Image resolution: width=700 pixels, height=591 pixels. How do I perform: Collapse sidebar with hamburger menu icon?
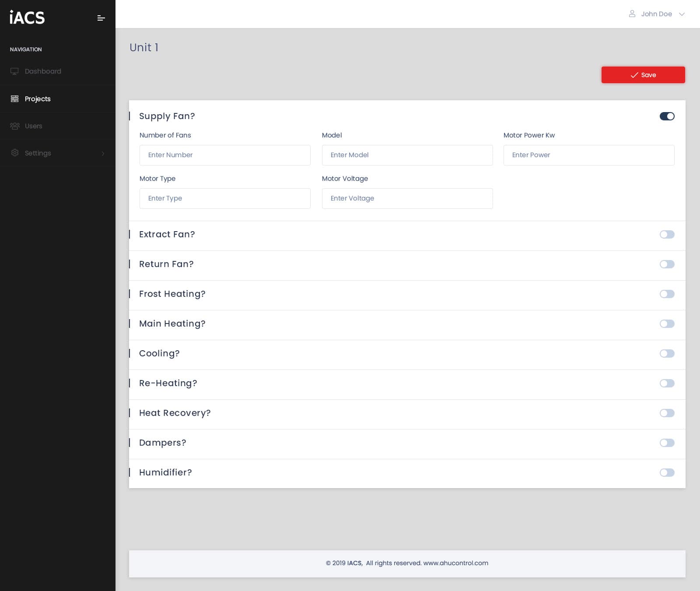point(101,18)
